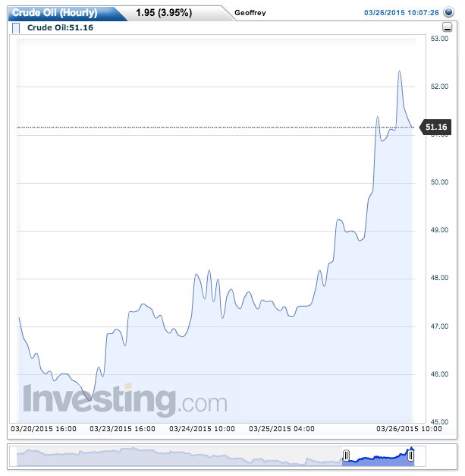Click the highlighted range in the overview navigator

[379, 456]
